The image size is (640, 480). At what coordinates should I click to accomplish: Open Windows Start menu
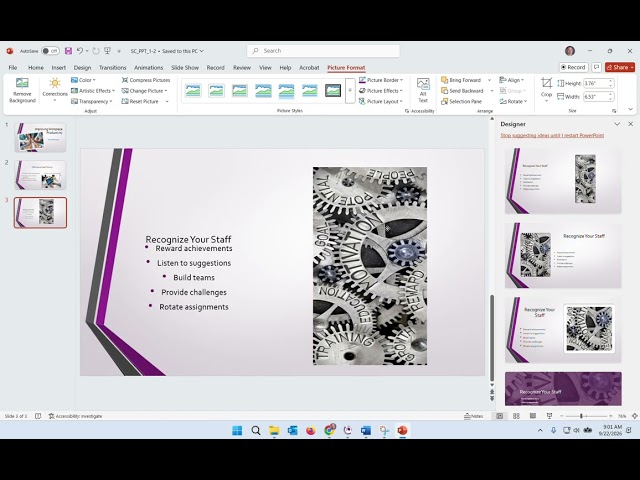[x=237, y=430]
